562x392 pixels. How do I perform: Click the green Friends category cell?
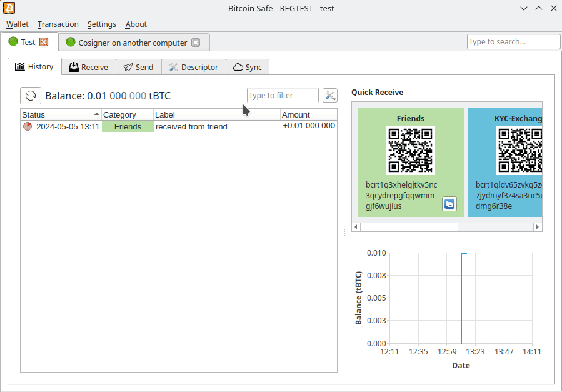(128, 126)
